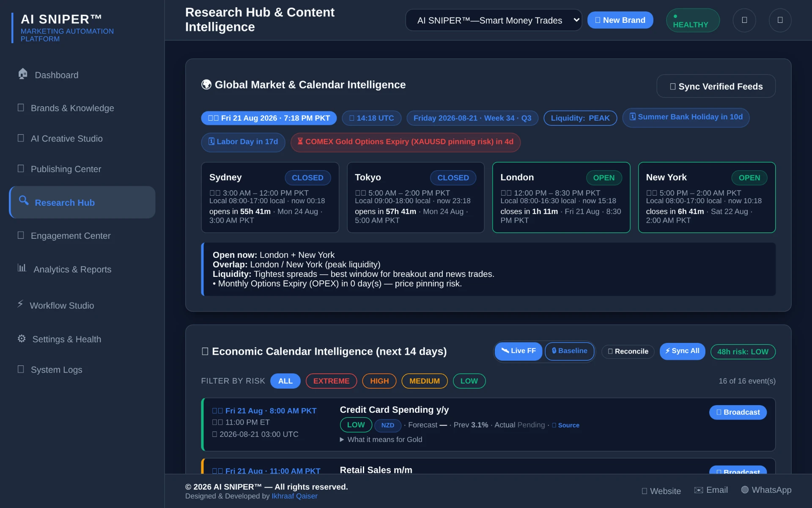Open Publishing Center

82,169
